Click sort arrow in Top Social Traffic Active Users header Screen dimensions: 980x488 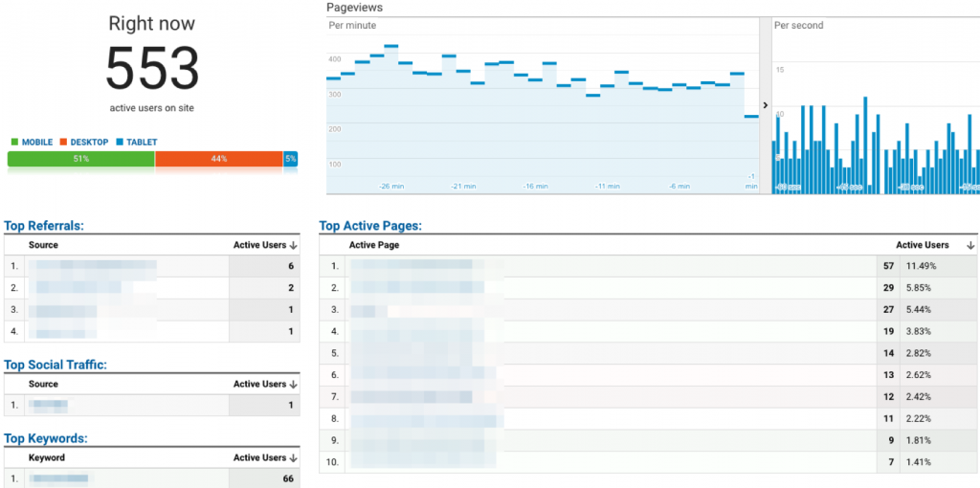(294, 385)
